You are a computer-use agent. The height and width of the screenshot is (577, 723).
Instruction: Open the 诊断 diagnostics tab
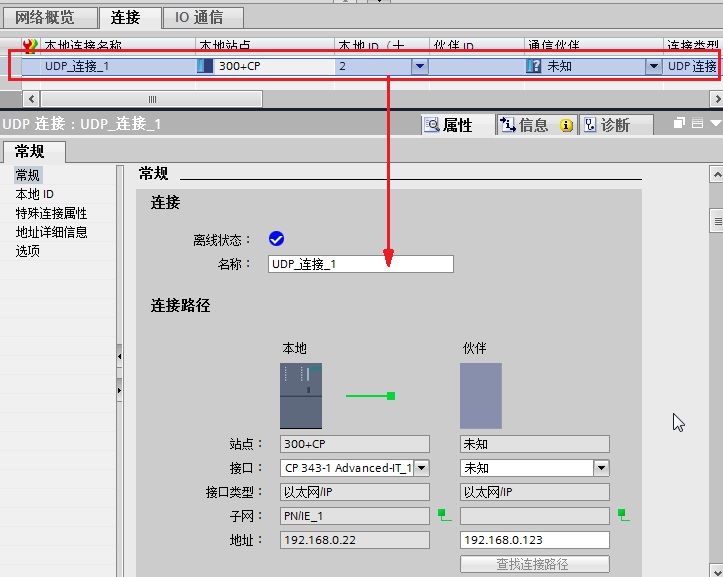pyautogui.click(x=616, y=125)
